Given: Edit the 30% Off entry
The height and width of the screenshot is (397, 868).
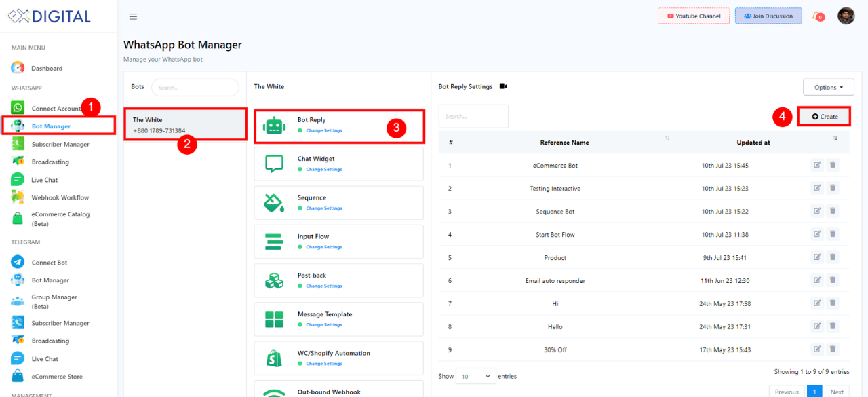Looking at the screenshot, I should 817,349.
